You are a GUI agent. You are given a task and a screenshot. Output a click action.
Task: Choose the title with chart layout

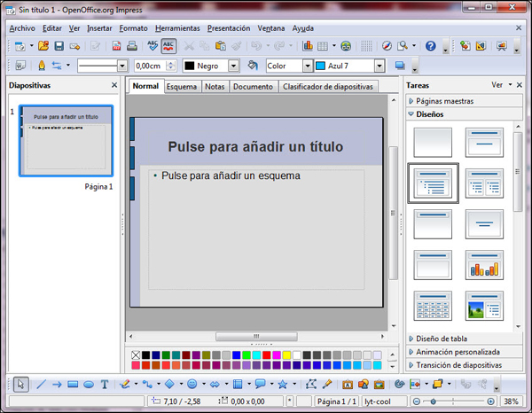coord(484,265)
